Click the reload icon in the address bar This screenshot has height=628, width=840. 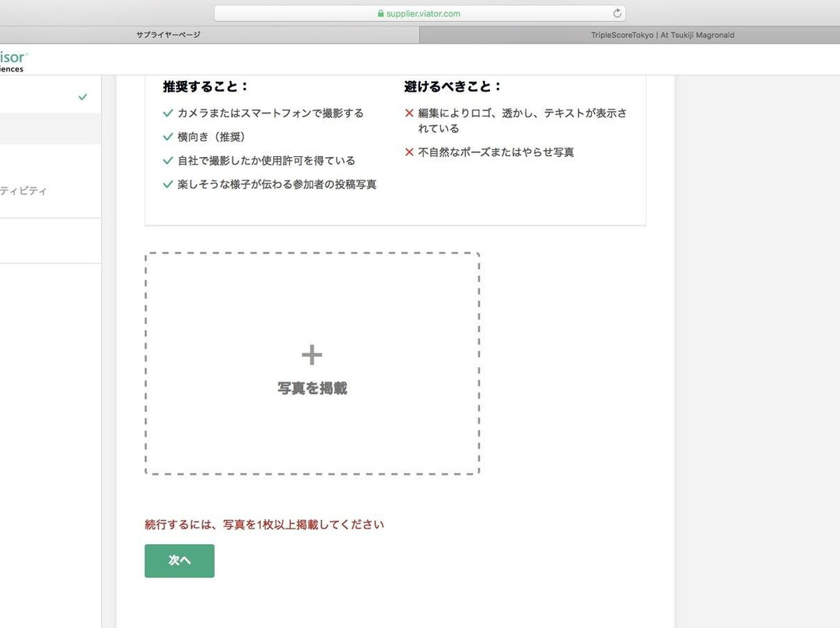tap(618, 13)
